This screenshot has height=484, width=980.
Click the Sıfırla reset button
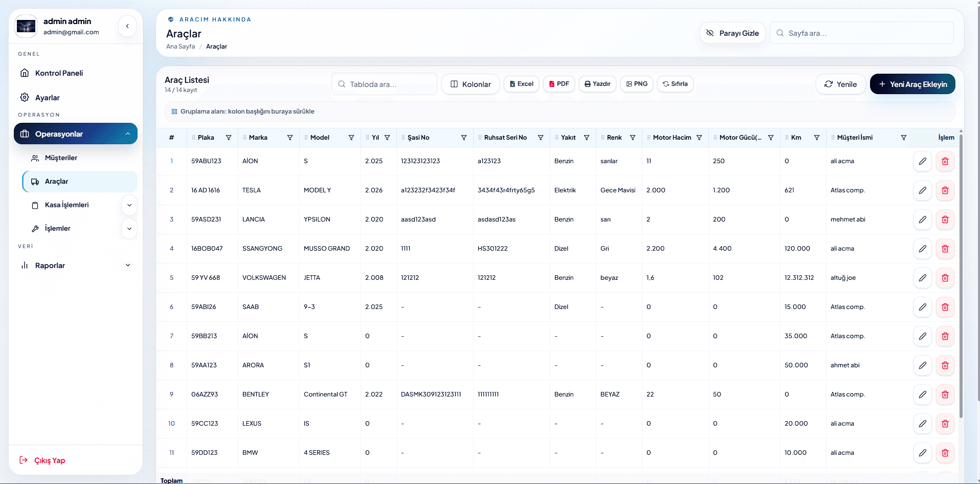(x=675, y=84)
